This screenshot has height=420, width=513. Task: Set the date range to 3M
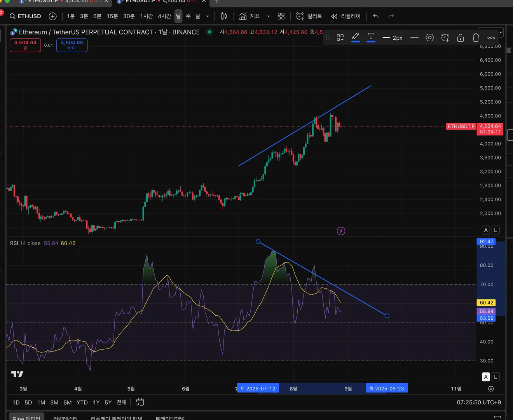[54, 402]
